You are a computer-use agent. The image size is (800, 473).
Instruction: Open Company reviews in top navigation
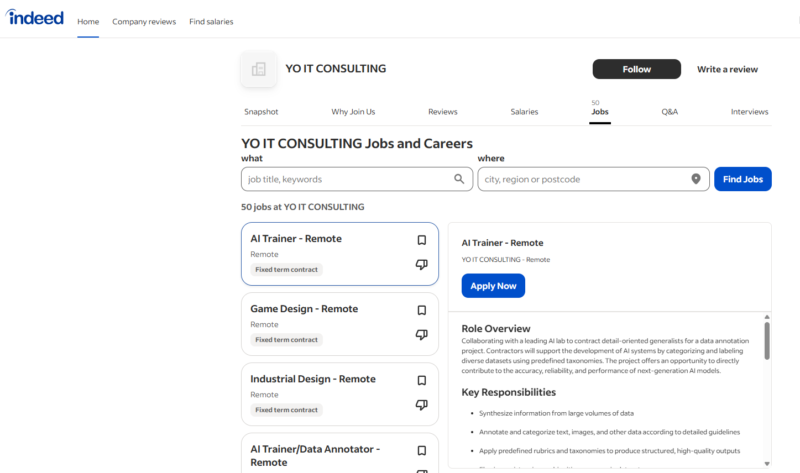click(x=144, y=21)
